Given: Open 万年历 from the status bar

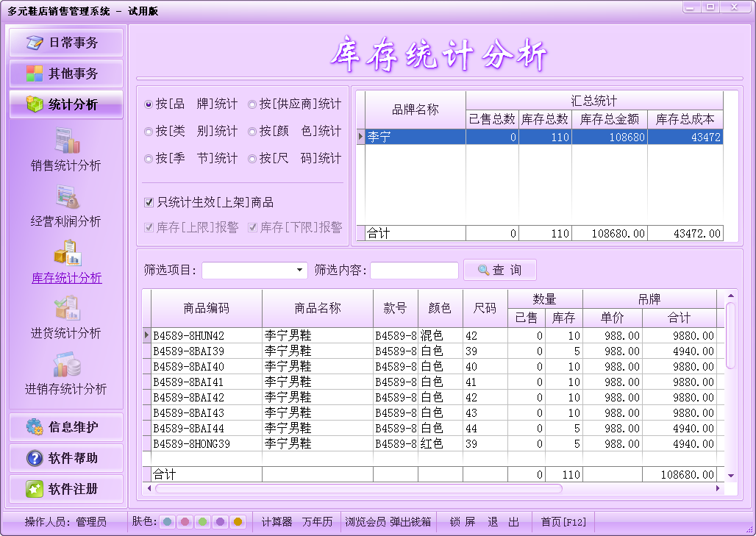Looking at the screenshot, I should click(x=317, y=521).
